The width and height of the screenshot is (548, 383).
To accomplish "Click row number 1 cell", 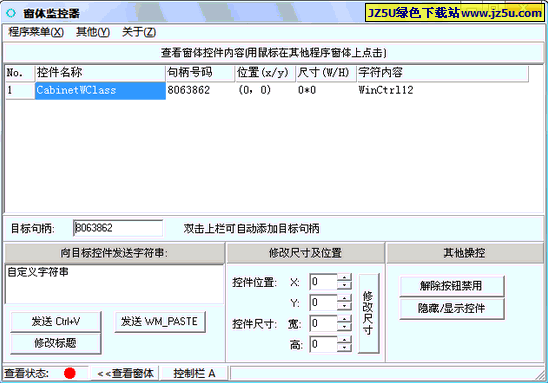I will coord(20,91).
